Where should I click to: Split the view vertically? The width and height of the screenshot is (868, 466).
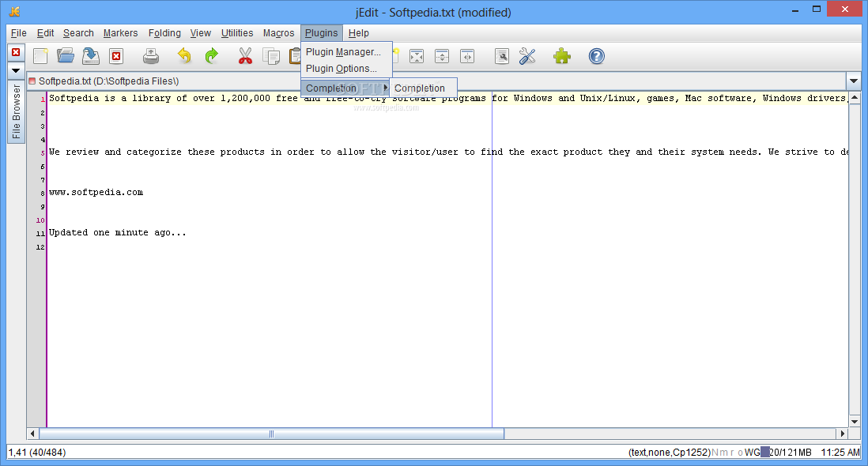click(x=467, y=56)
